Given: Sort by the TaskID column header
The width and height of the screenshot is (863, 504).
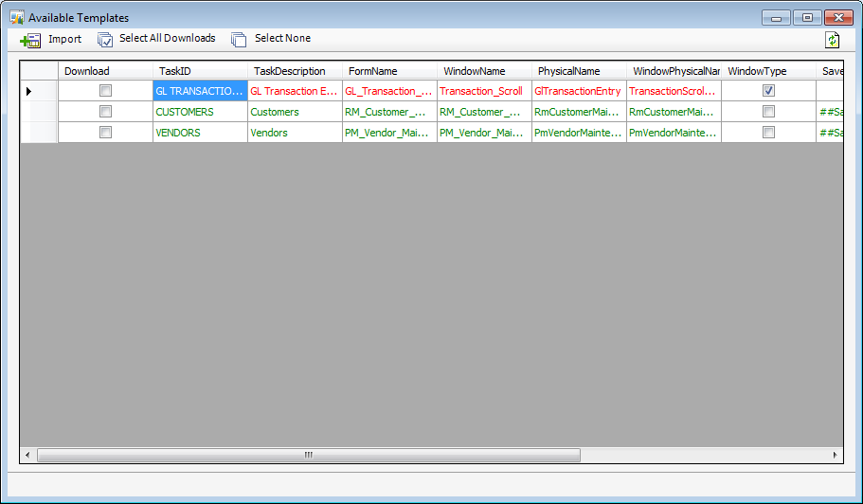Looking at the screenshot, I should [200, 71].
